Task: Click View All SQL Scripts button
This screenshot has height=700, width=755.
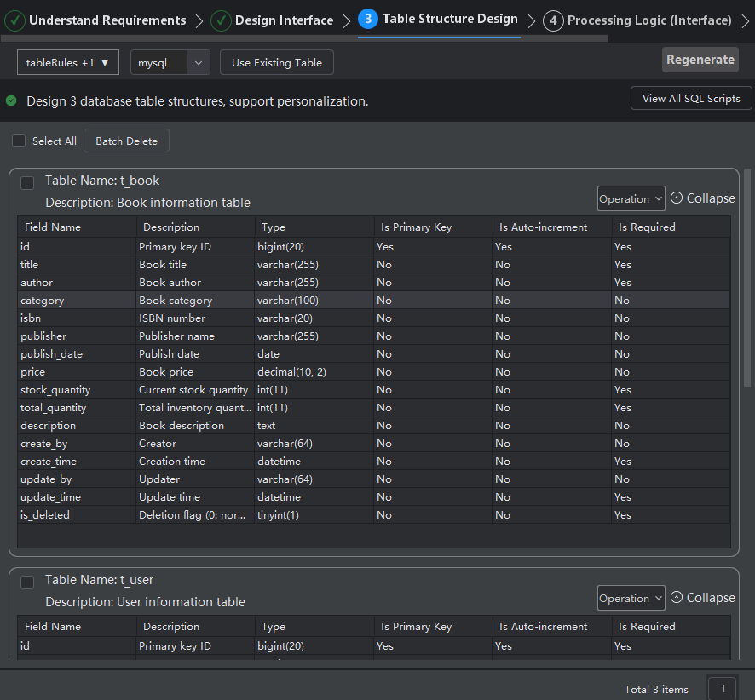Action: click(x=690, y=98)
